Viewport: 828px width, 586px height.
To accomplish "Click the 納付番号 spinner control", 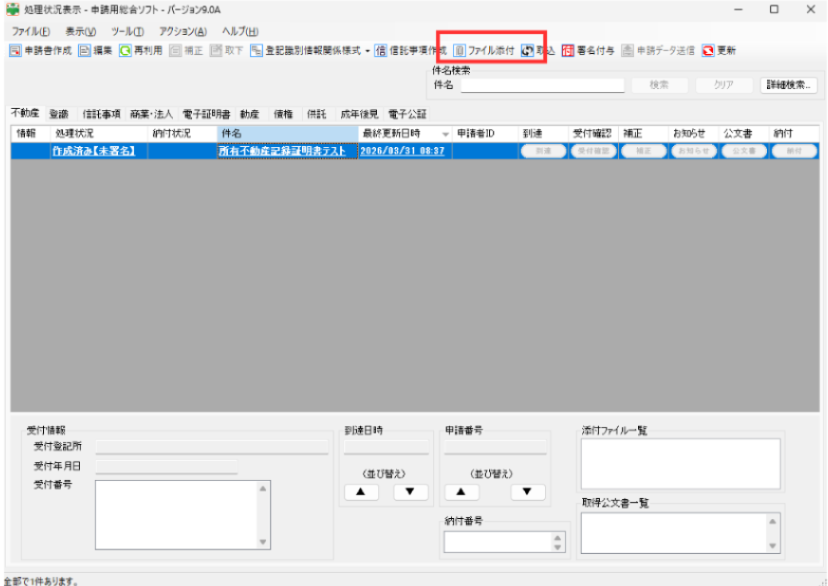I will click(558, 541).
